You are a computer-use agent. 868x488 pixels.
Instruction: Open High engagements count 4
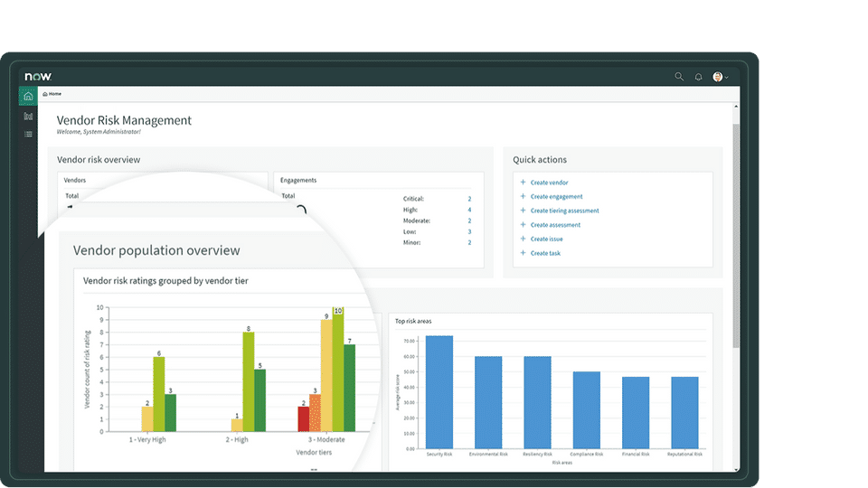[469, 210]
